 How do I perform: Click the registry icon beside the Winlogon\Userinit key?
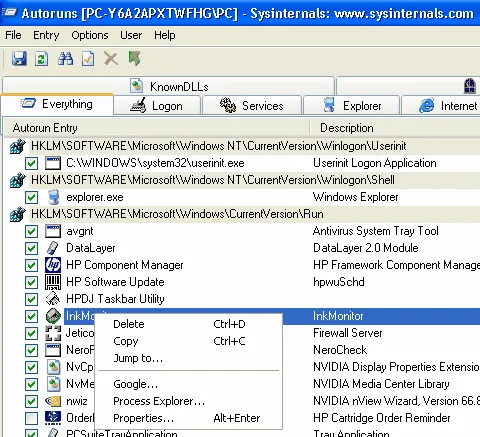point(18,146)
